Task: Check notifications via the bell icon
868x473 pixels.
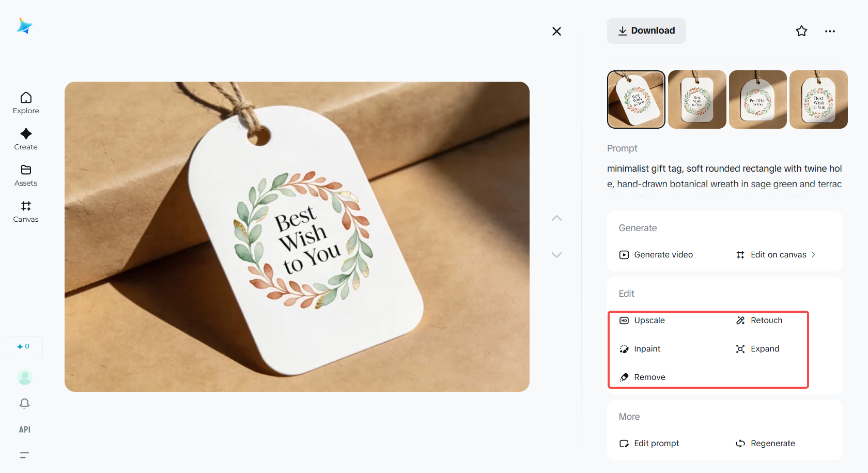Action: pos(24,403)
